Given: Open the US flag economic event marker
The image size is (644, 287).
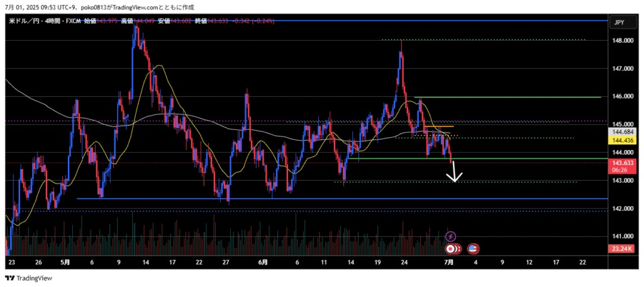Looking at the screenshot, I should [473, 249].
